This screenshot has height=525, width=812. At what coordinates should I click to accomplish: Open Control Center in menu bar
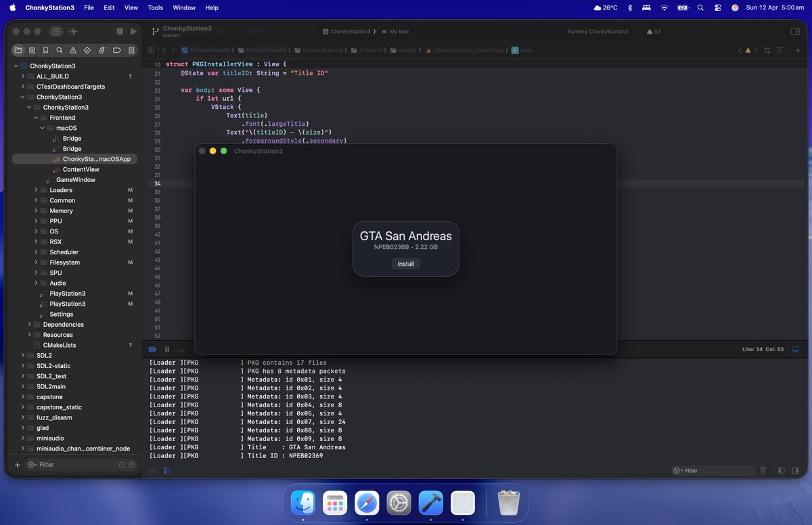[x=717, y=7]
